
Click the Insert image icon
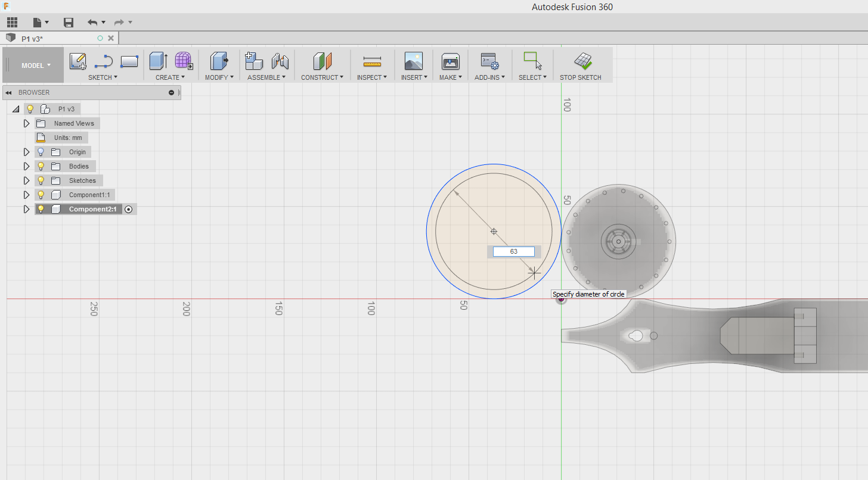coord(414,61)
